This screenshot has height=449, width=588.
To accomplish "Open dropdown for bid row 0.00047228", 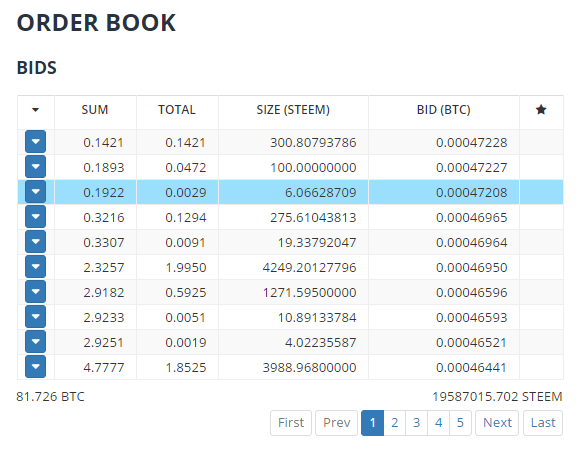I will pyautogui.click(x=36, y=142).
